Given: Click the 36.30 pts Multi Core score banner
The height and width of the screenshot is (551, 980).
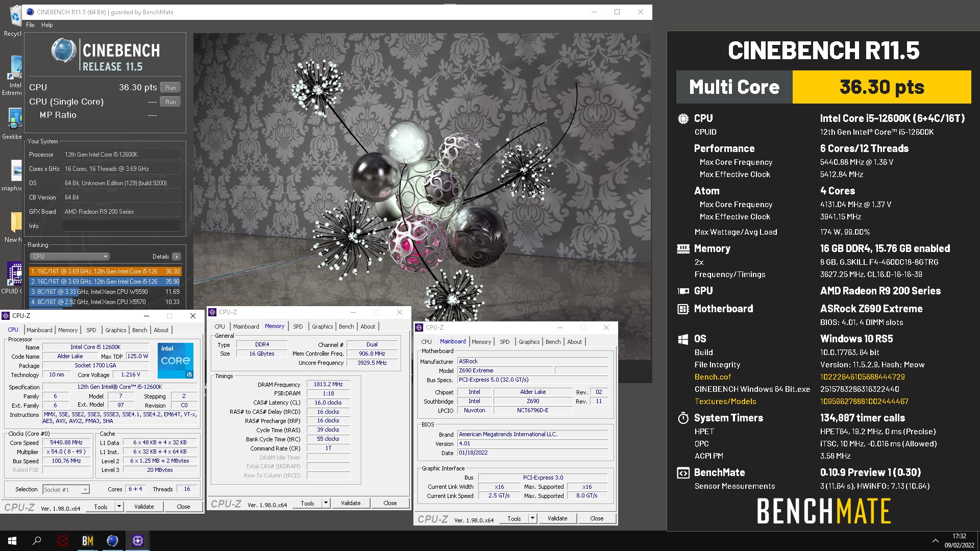Looking at the screenshot, I should pos(881,87).
